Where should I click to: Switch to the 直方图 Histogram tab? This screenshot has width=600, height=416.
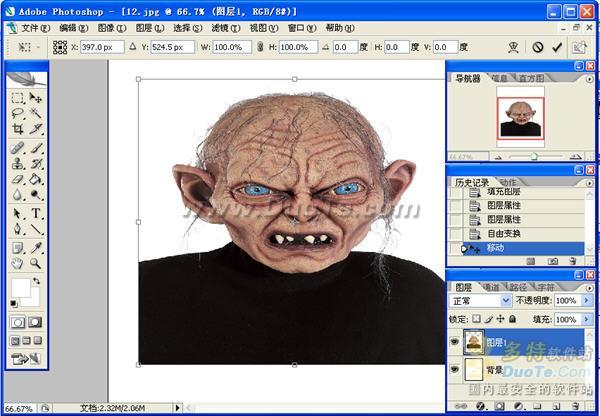pos(531,78)
